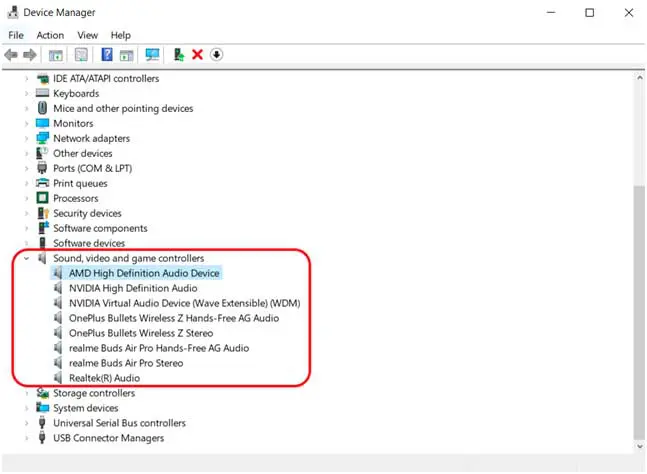Expand Universal Serial Bus controllers chevron
This screenshot has height=474, width=647.
pyautogui.click(x=26, y=423)
